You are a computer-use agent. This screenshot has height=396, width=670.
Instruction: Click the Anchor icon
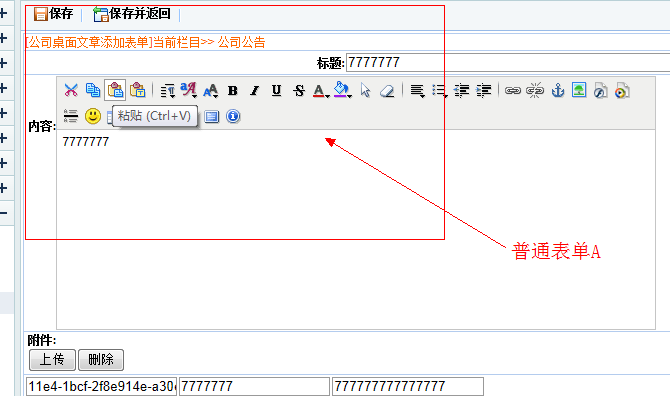(x=558, y=91)
